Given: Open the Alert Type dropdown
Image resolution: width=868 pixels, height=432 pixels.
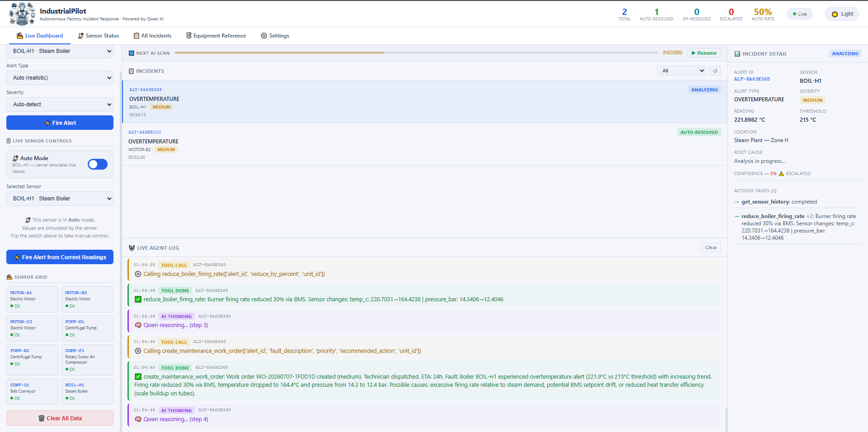Looking at the screenshot, I should pyautogui.click(x=60, y=78).
